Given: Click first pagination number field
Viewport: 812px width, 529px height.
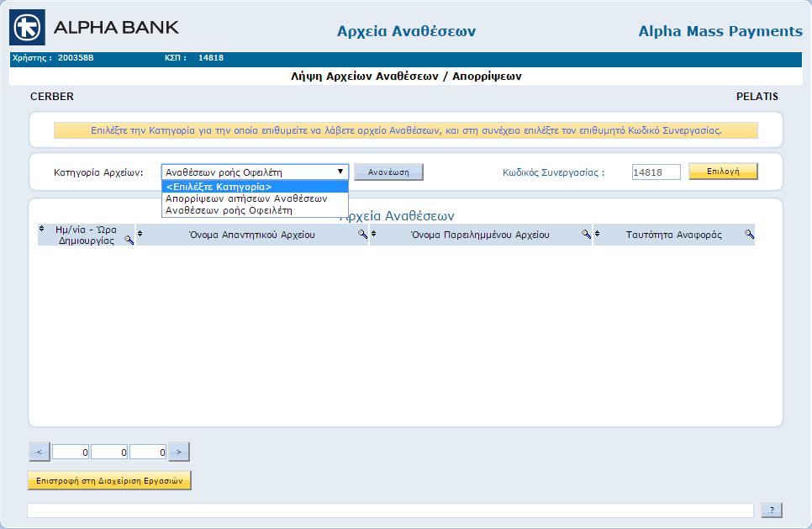Looking at the screenshot, I should (71, 452).
